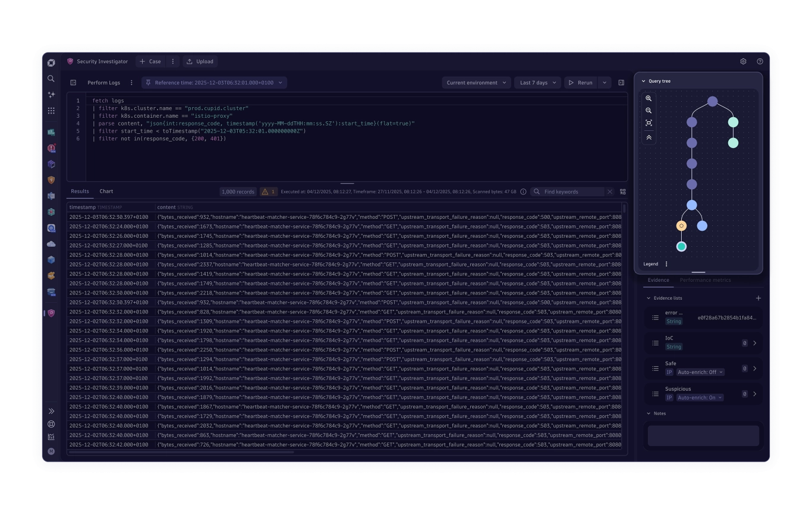Zoom out of the query tree

click(649, 111)
